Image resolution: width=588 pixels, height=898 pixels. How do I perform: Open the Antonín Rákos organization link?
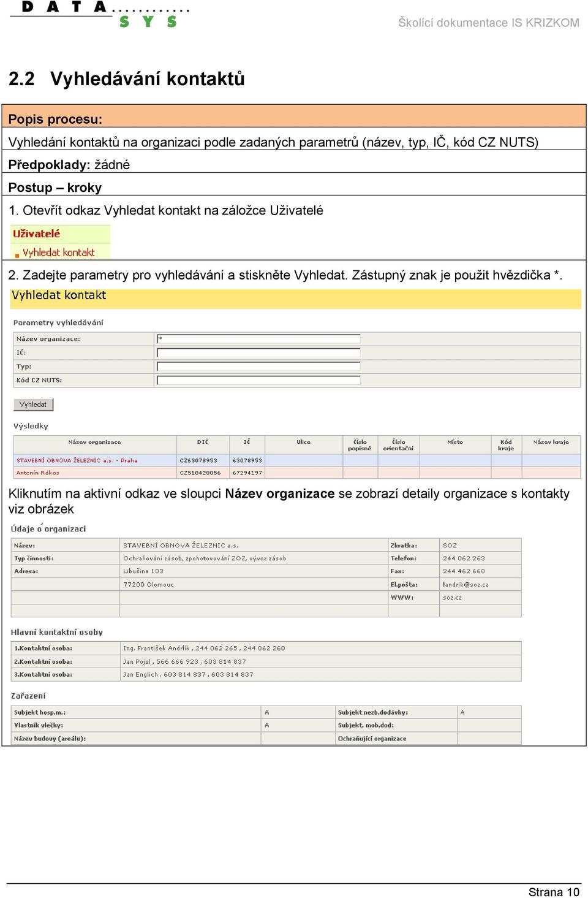click(38, 473)
